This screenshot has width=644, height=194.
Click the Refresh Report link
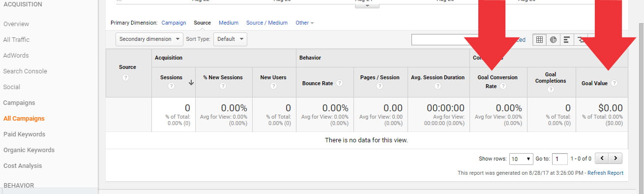(x=605, y=173)
